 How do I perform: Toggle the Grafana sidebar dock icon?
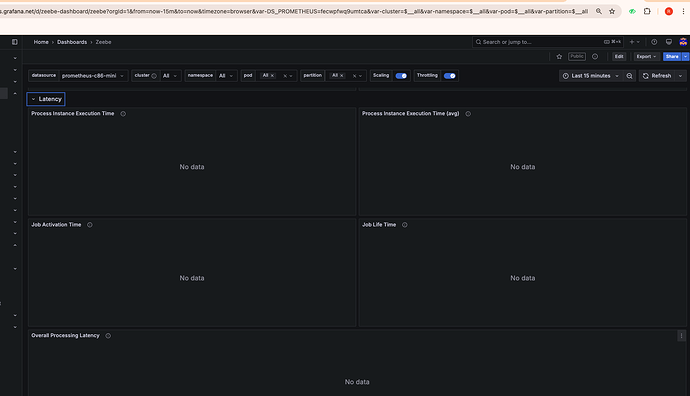(x=15, y=42)
